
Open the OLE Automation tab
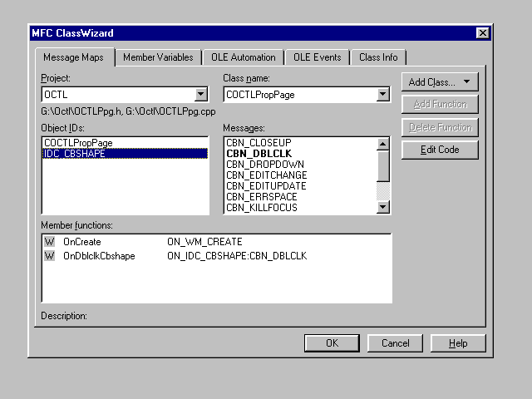pos(242,57)
